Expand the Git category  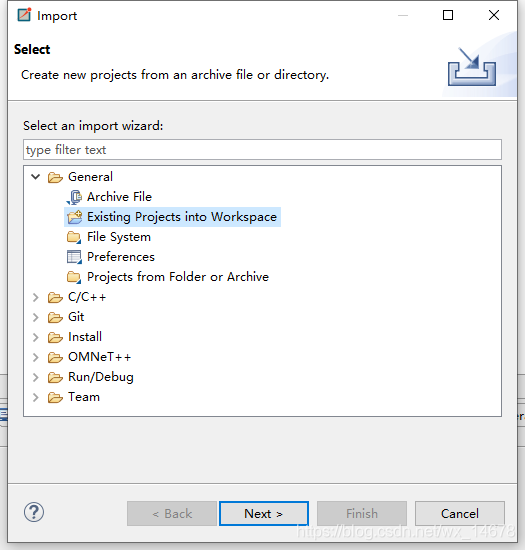tap(35, 317)
